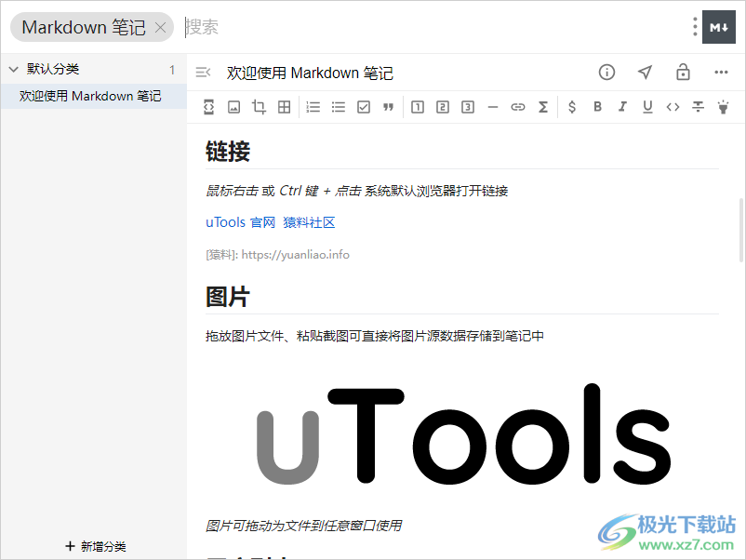Insert a blockquote with the quote icon
The image size is (746, 560).
tap(389, 107)
